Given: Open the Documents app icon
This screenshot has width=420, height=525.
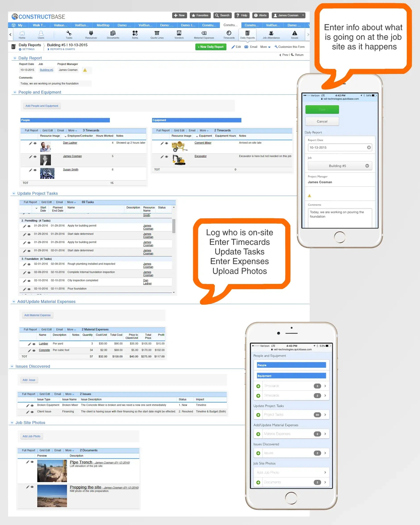Looking at the screenshot, I should tap(113, 34).
